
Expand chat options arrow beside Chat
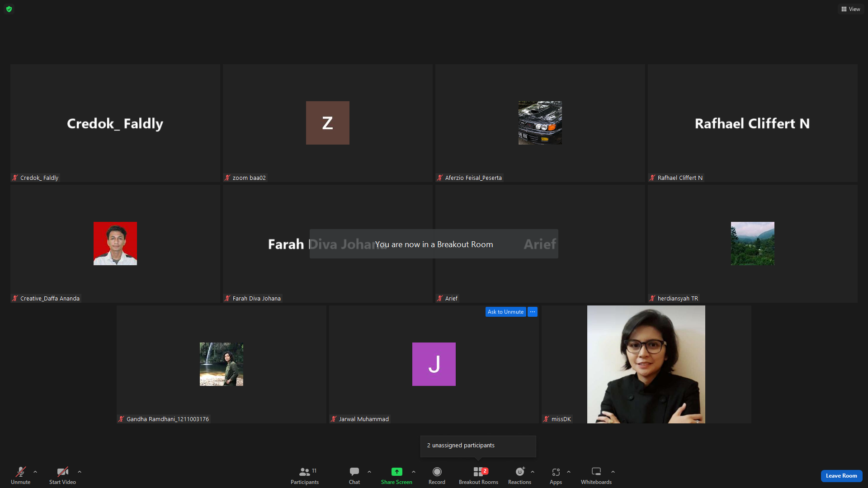(x=369, y=472)
